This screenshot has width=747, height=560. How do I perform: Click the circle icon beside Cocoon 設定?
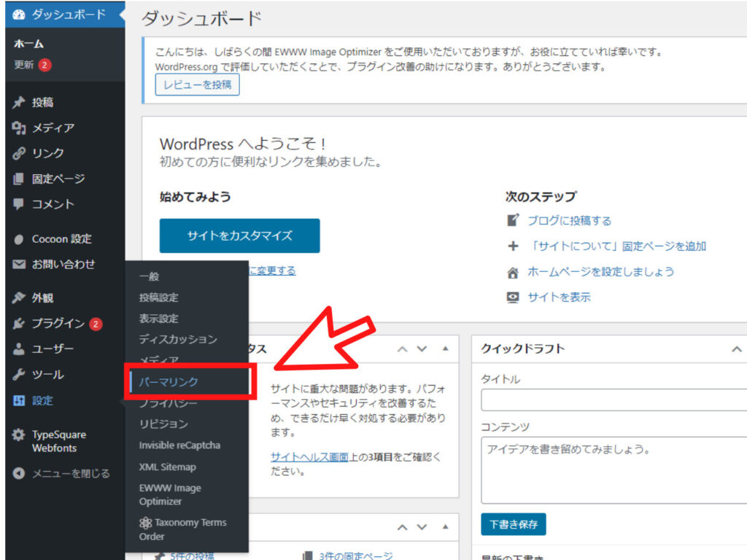18,239
